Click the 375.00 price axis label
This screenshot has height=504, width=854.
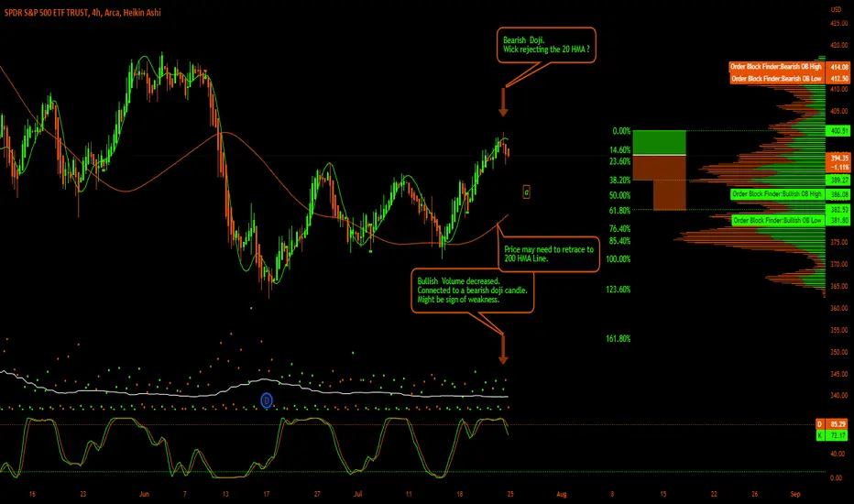[838, 243]
